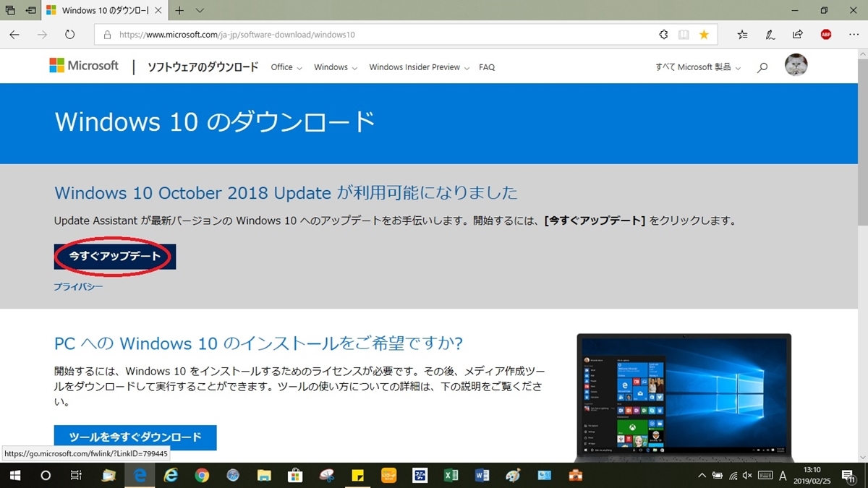This screenshot has height=488, width=868.
Task: Open Cortana search circle
Action: pyautogui.click(x=46, y=475)
